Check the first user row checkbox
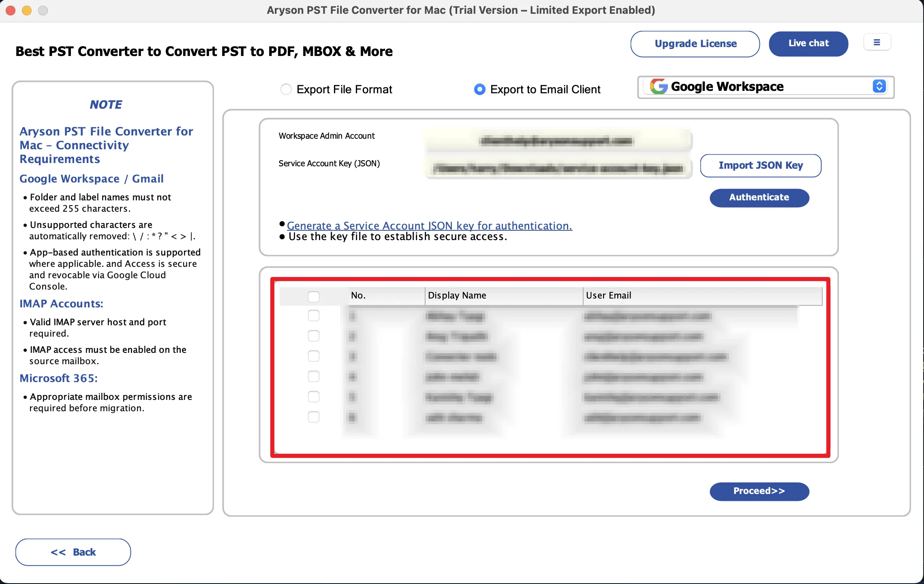924x584 pixels. [x=314, y=316]
